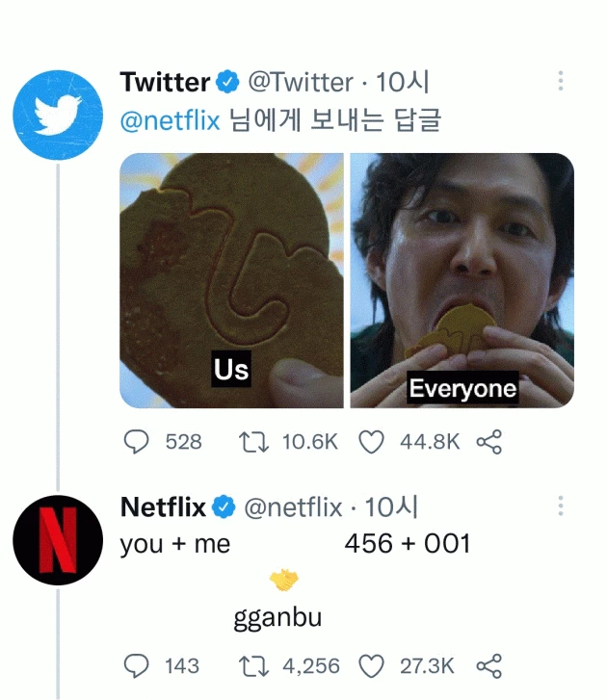Open the Netflix display name

pos(163,507)
